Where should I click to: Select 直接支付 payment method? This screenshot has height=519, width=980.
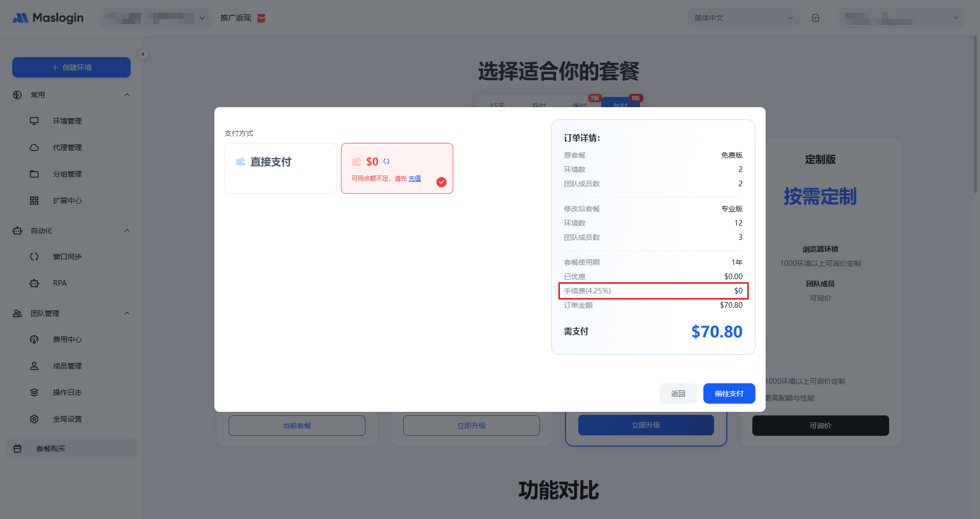tap(280, 168)
